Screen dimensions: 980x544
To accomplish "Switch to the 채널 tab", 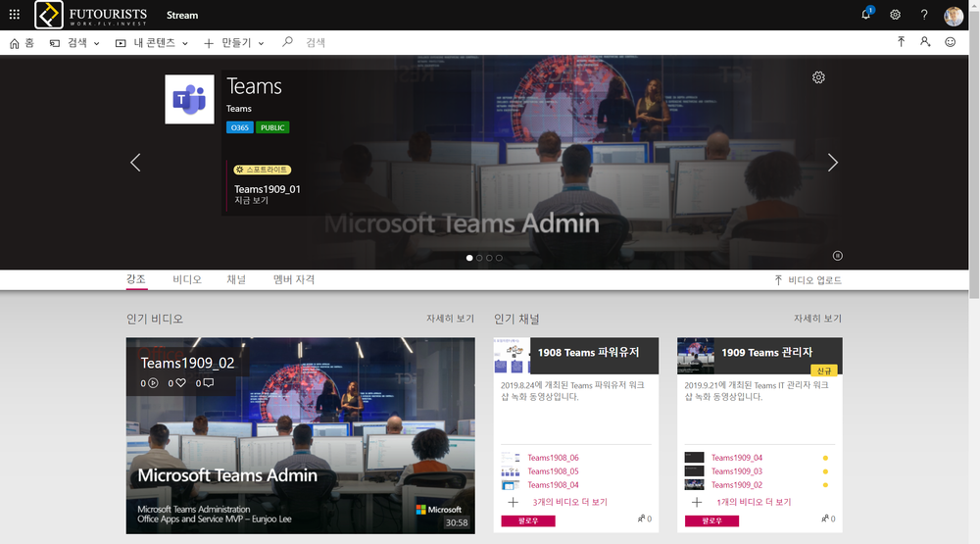I will [236, 279].
